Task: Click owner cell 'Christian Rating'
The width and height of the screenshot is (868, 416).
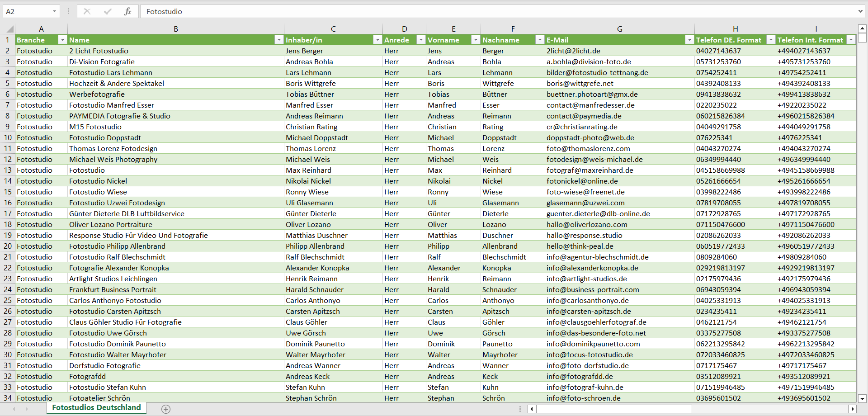Action: (x=333, y=127)
